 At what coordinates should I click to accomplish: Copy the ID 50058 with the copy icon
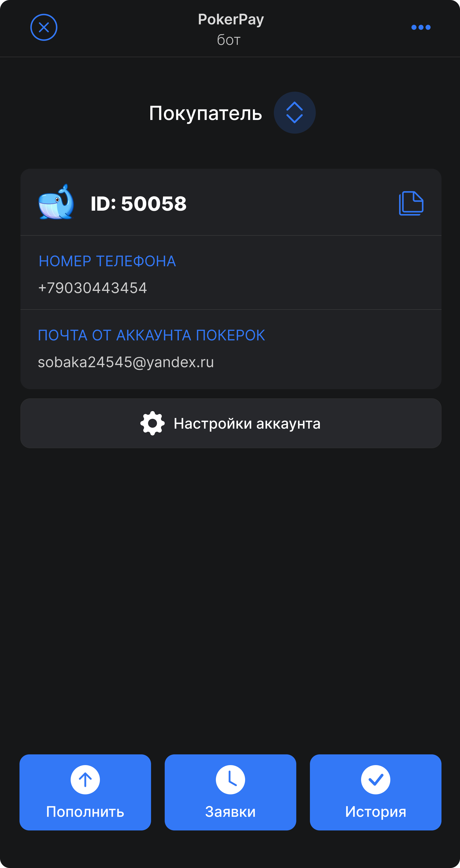(411, 203)
